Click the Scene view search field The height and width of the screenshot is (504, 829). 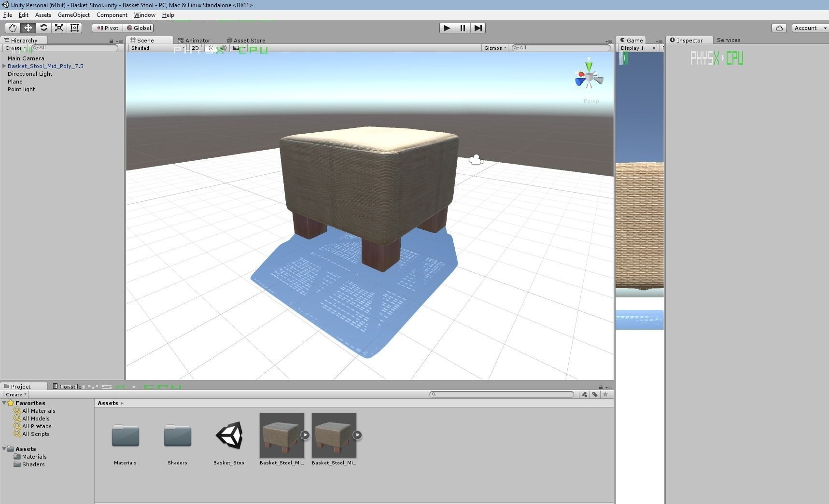(561, 48)
